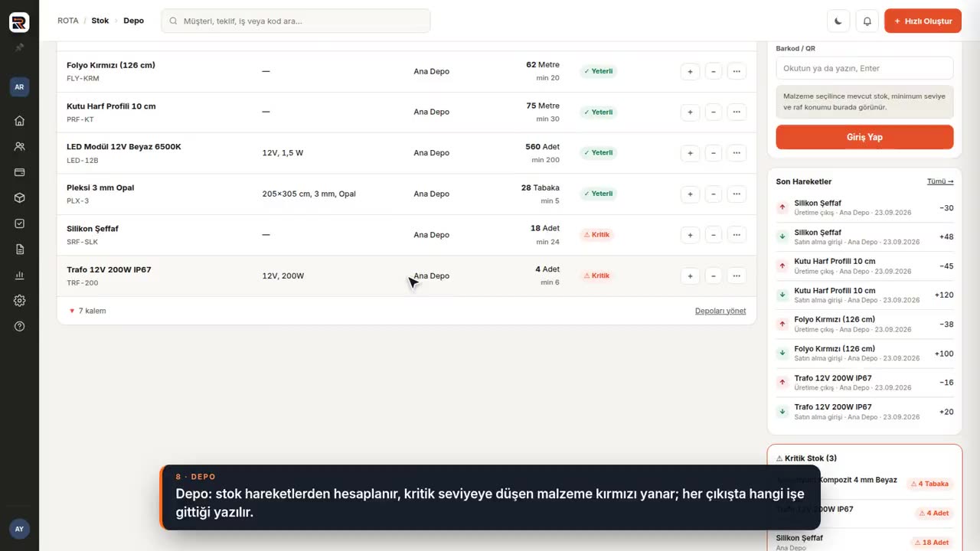This screenshot has width=980, height=551.
Task: Open the Silikon Şeffaf +48 movement entry
Action: point(864,236)
